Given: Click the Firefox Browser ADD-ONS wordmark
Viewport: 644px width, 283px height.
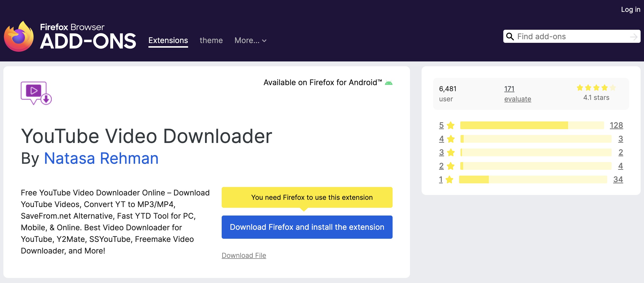Looking at the screenshot, I should coord(88,36).
